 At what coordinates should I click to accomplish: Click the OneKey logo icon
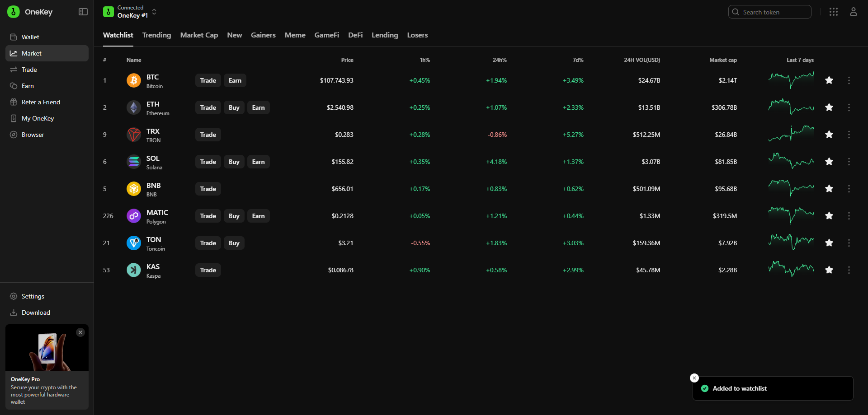pos(14,12)
